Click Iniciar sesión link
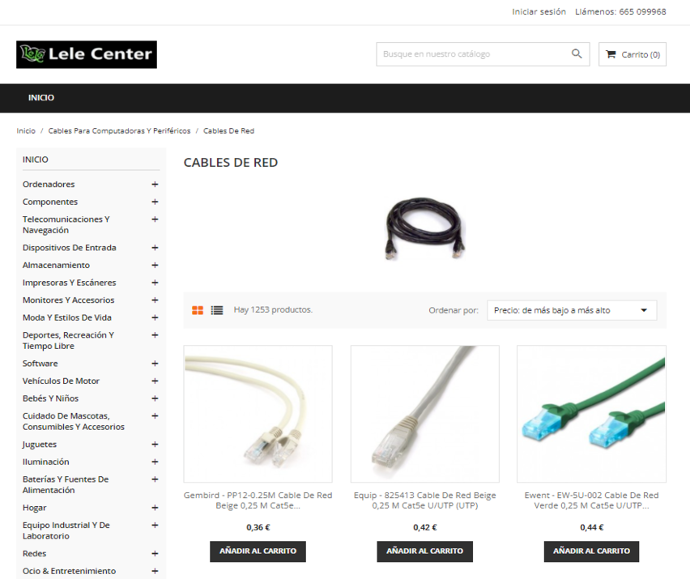Screen dimensions: 690x579 pos(539,12)
